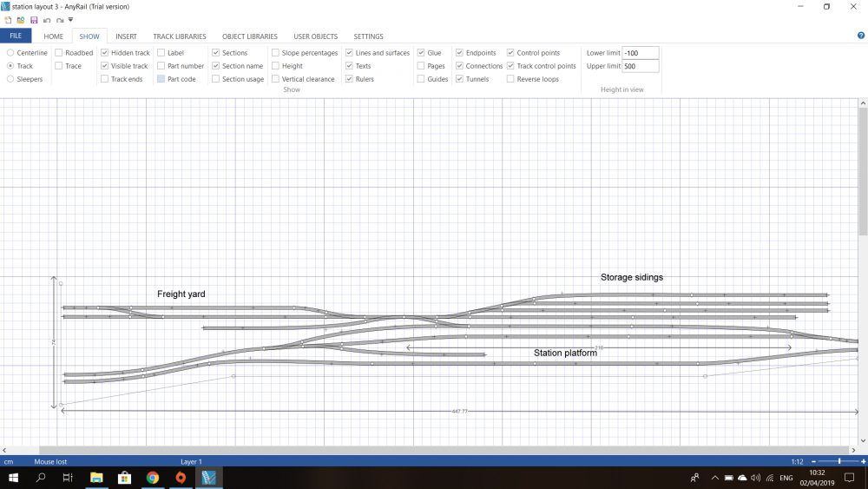Open the Windows Start menu
The height and width of the screenshot is (489, 868).
13,478
